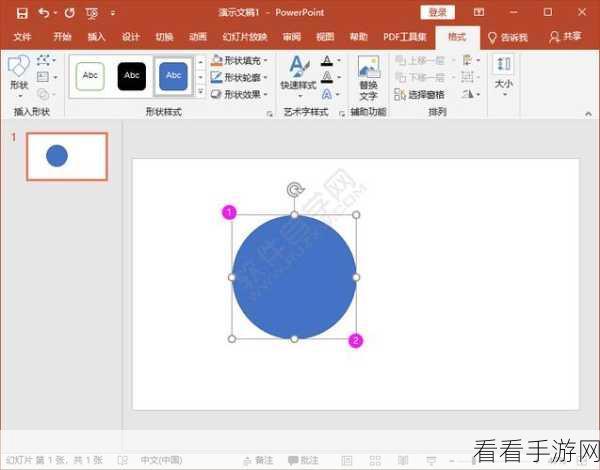The width and height of the screenshot is (600, 470).
Task: Click the draw text box icon
Action: pyautogui.click(x=43, y=77)
